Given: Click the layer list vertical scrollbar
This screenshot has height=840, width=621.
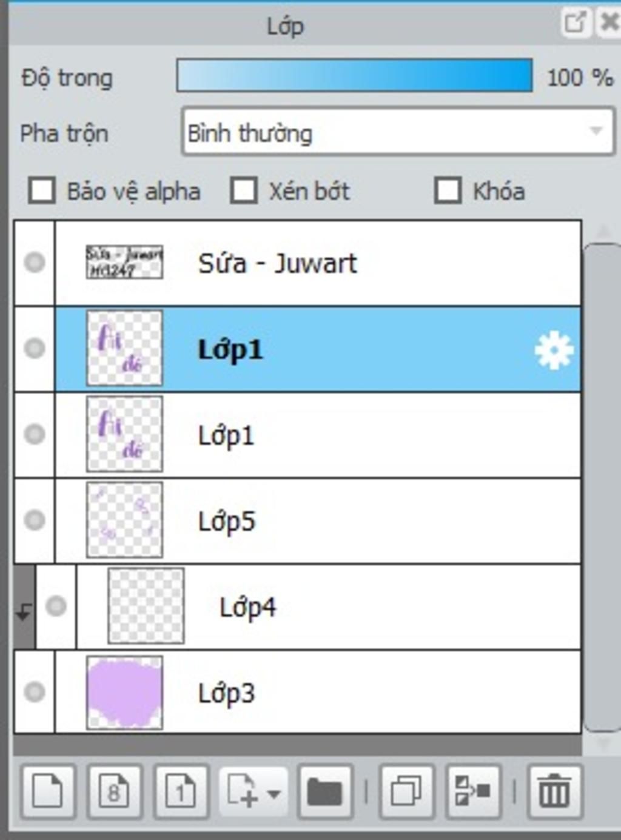Looking at the screenshot, I should pyautogui.click(x=601, y=487).
